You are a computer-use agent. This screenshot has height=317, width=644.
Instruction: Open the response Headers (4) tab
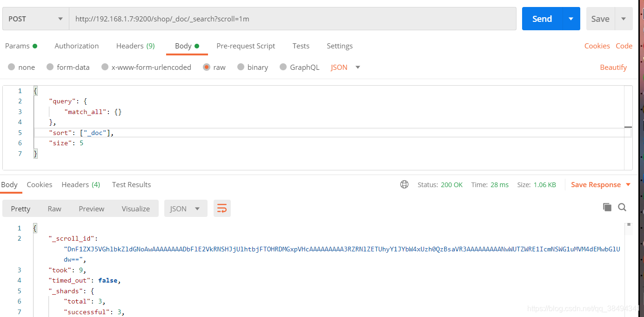click(81, 184)
